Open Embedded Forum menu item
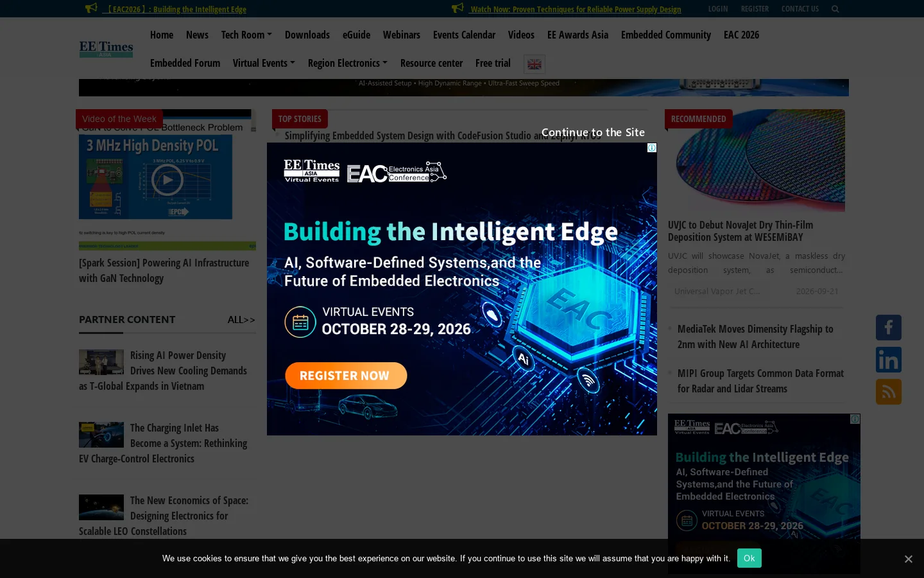The width and height of the screenshot is (924, 578). 185,63
